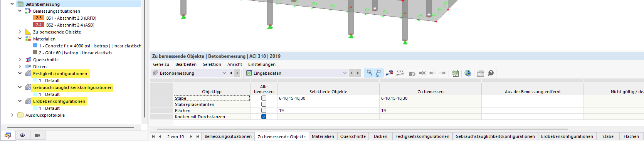Collapse the Materialien node
The height and width of the screenshot is (141, 644).
tap(20, 39)
